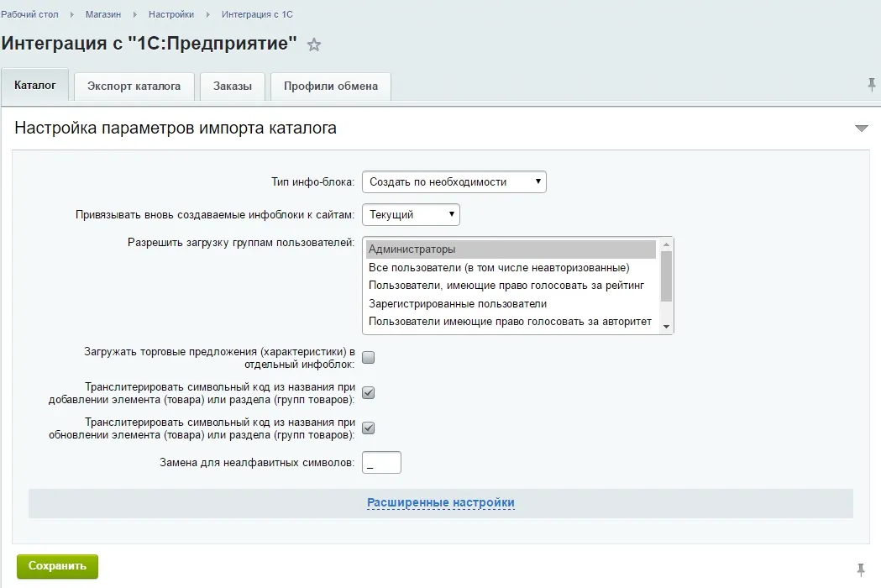
Task: Collapse the catalog import settings section
Action: coord(862,129)
